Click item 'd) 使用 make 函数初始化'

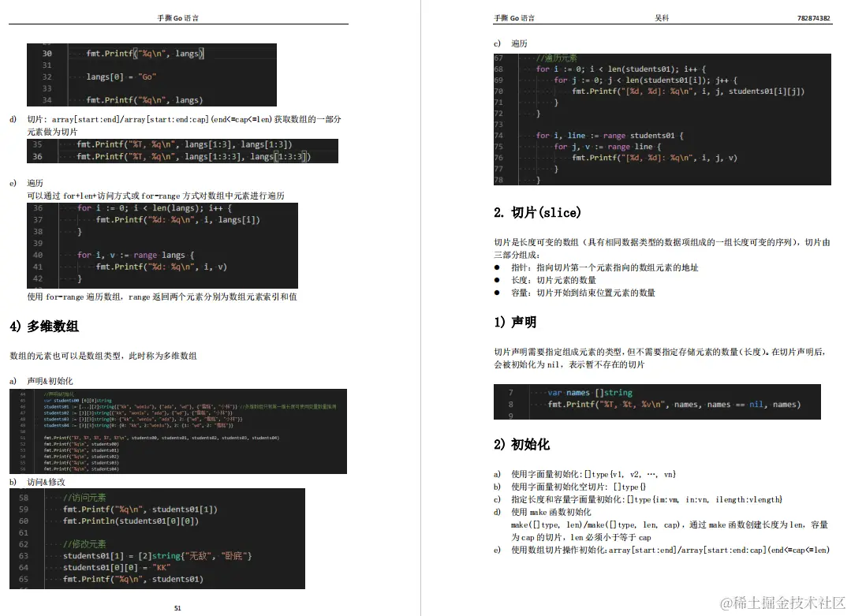pos(542,511)
